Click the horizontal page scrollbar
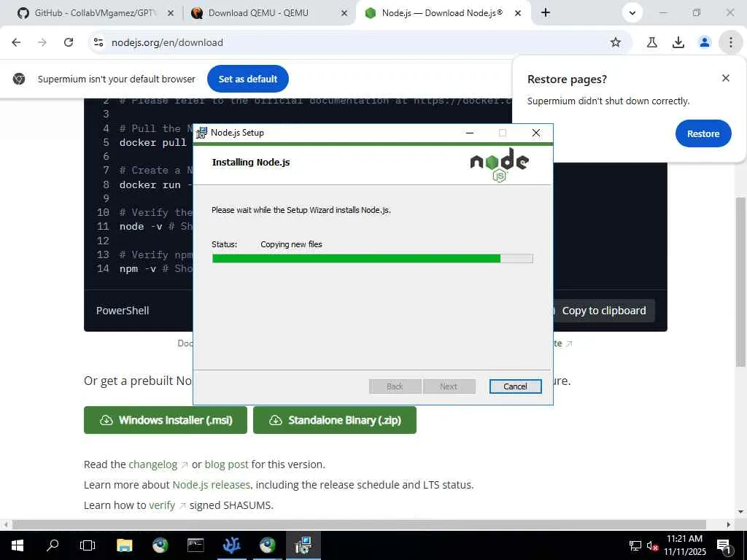The width and height of the screenshot is (747, 560). point(359,524)
